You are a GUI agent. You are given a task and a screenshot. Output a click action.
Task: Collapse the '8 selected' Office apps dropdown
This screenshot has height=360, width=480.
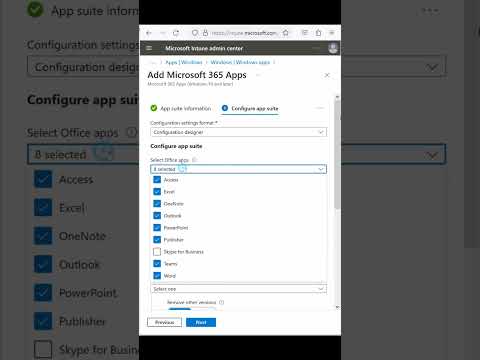coord(238,169)
